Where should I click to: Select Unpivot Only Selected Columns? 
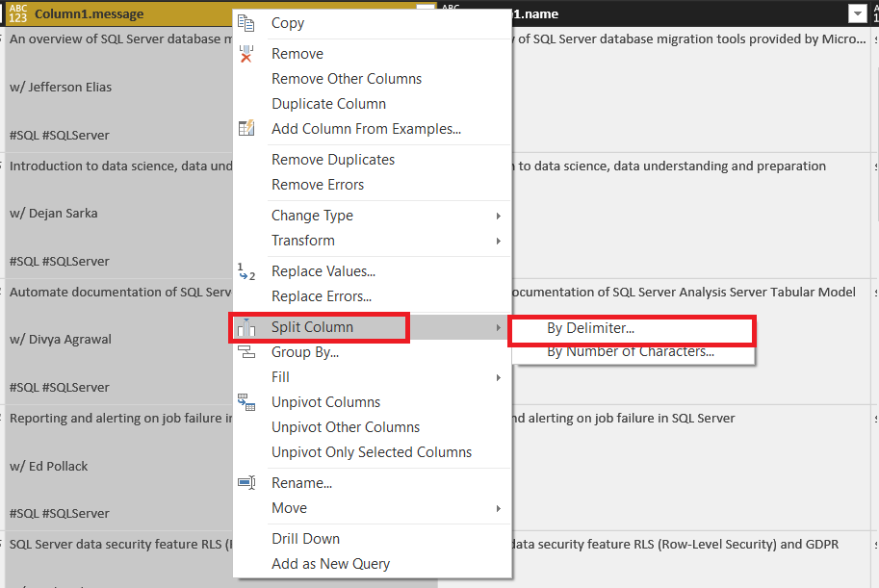pos(372,452)
